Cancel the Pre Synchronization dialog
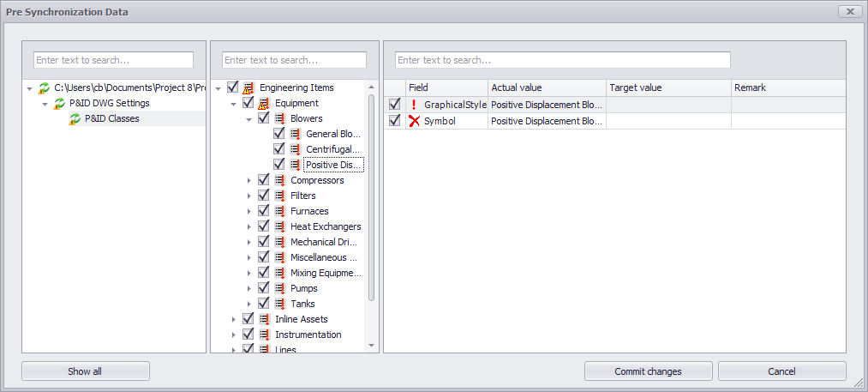 click(x=782, y=371)
